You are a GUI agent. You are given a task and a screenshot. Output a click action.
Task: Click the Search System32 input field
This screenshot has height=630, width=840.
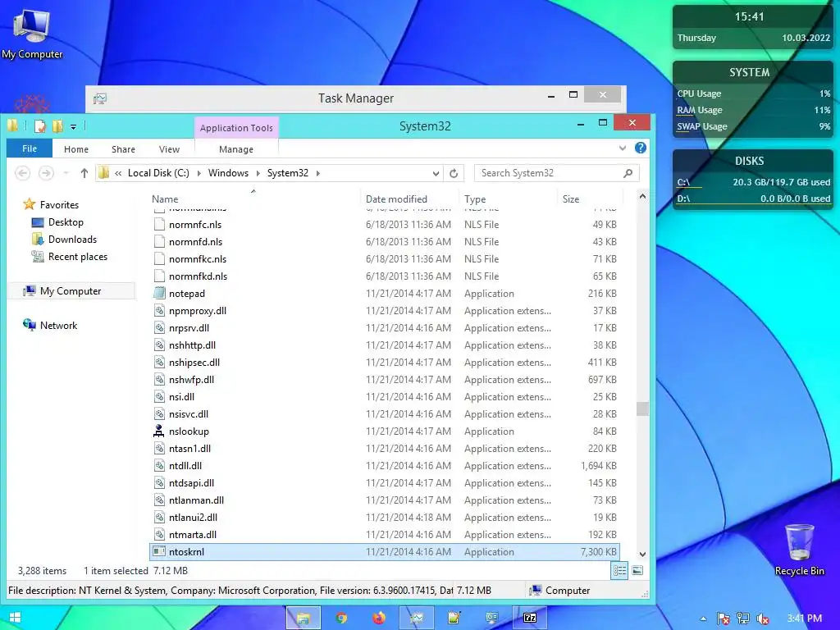[557, 173]
